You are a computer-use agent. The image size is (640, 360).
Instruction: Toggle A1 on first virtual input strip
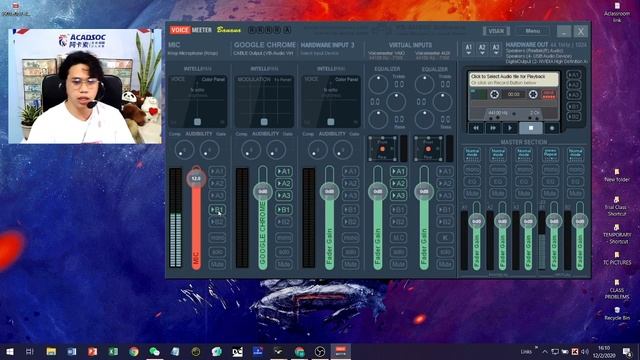pyautogui.click(x=398, y=171)
